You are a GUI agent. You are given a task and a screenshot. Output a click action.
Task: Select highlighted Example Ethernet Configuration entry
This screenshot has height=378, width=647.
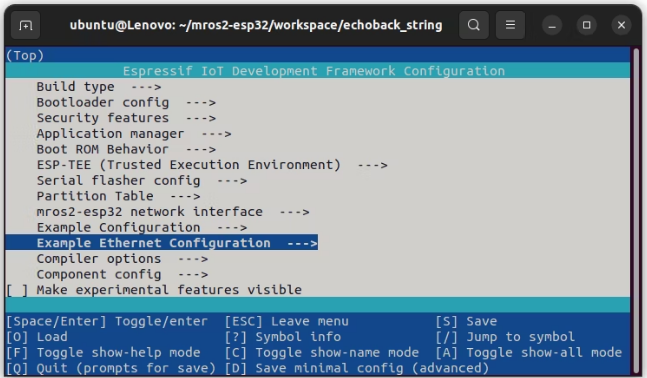(x=162, y=243)
